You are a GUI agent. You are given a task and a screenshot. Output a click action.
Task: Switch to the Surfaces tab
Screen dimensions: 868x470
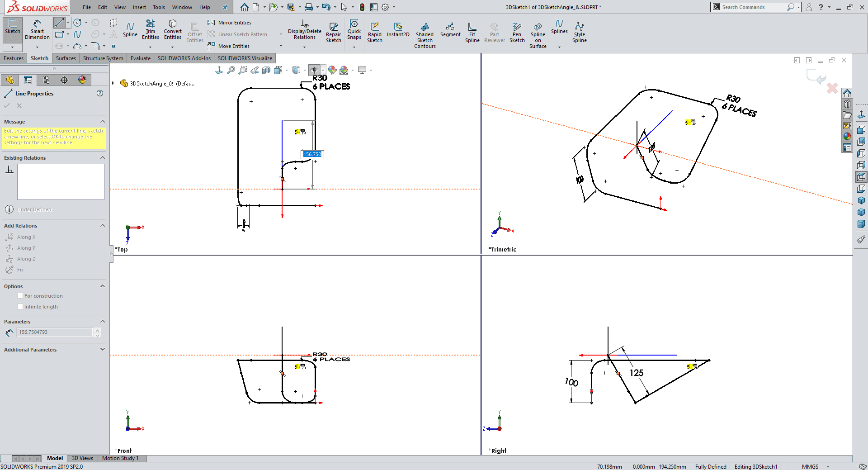point(66,58)
